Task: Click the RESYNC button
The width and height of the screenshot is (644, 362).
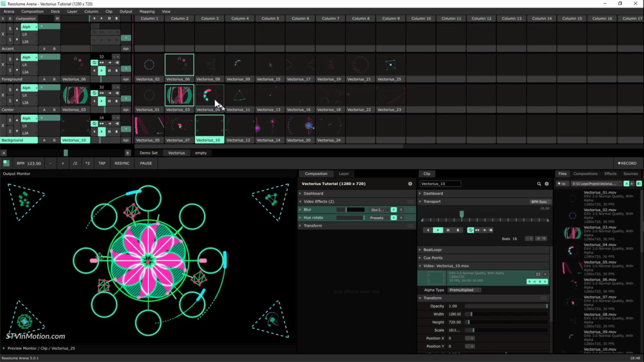Action: tap(122, 163)
